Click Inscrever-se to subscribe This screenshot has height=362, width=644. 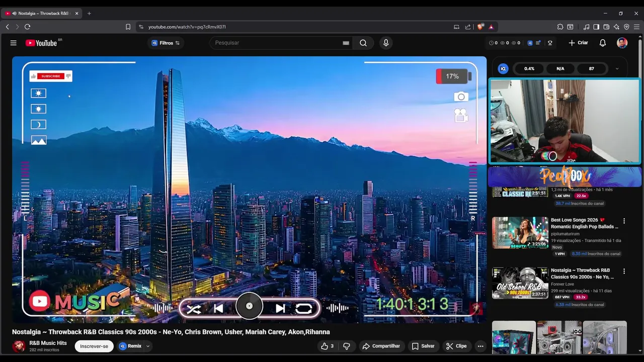pyautogui.click(x=94, y=346)
